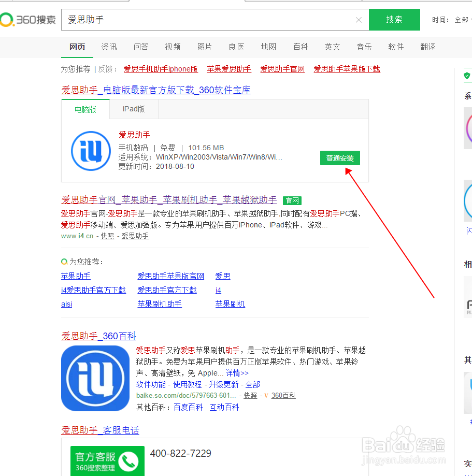Open 互动百科 under 其他百科

tap(224, 408)
